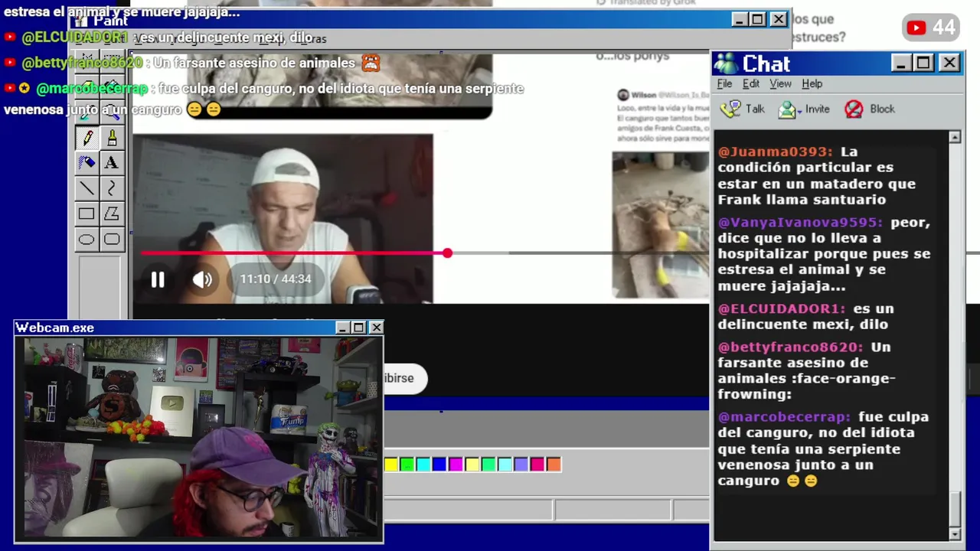Image resolution: width=980 pixels, height=551 pixels.
Task: Click the Talk button in Chat toolbar
Action: point(743,109)
